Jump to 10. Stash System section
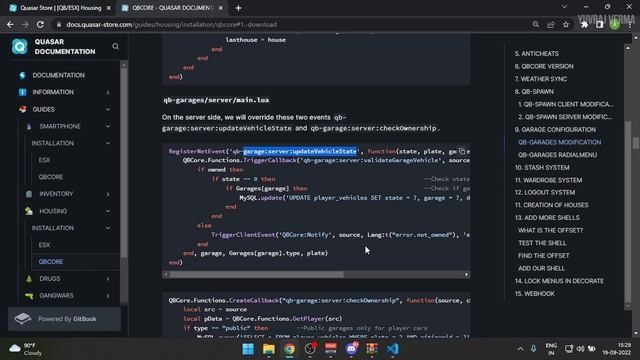Viewport: 640px width, 360px height. point(542,167)
